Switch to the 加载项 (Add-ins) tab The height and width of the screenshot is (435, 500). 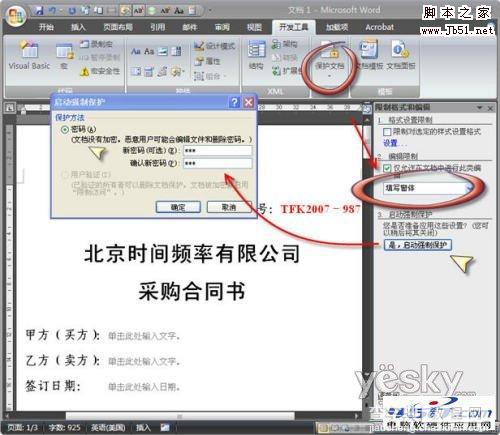pyautogui.click(x=337, y=27)
